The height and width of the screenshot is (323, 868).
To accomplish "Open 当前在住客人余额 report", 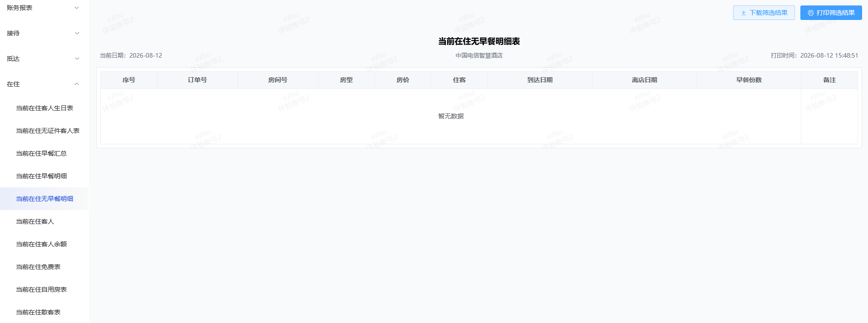I will point(44,244).
